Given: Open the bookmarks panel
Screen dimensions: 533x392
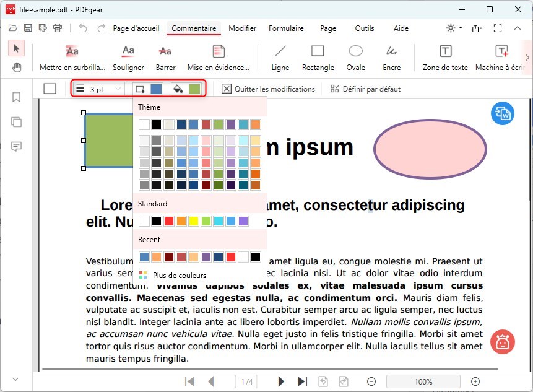Looking at the screenshot, I should coord(16,97).
